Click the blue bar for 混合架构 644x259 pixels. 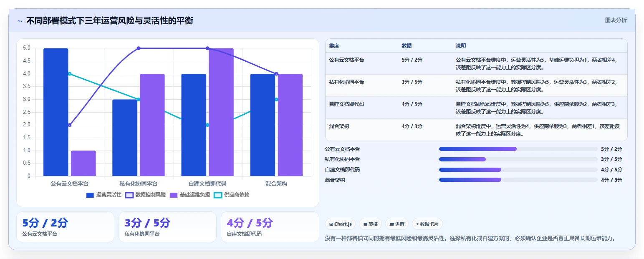coord(263,125)
